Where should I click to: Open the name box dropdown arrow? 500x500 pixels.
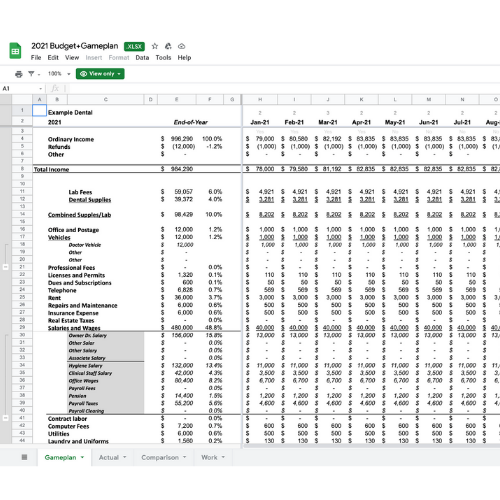[41, 89]
